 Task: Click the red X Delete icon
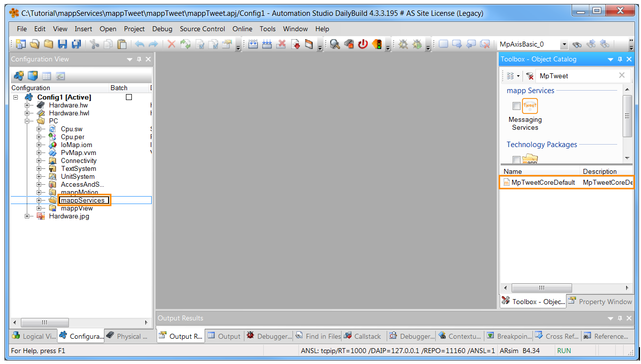pos(172,44)
